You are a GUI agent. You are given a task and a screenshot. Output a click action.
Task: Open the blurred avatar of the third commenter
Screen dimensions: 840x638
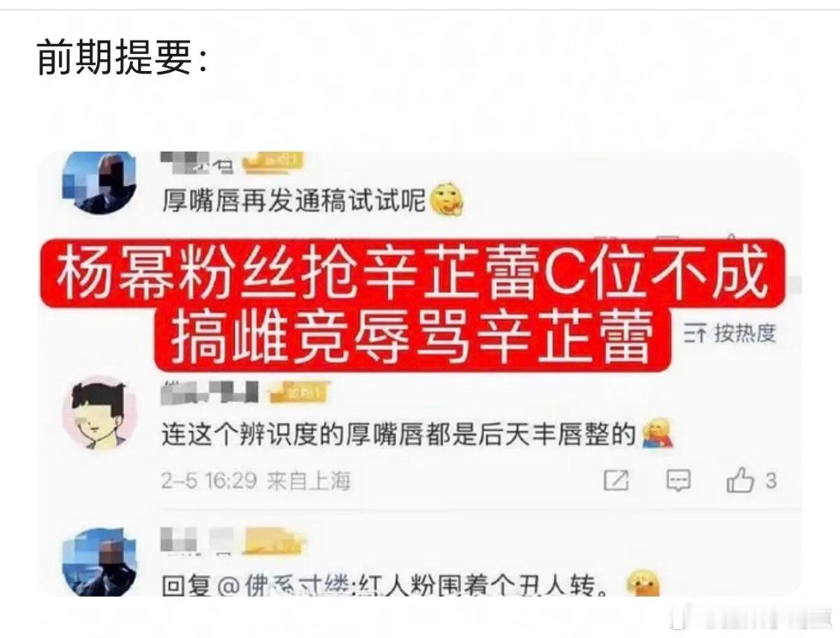click(99, 561)
